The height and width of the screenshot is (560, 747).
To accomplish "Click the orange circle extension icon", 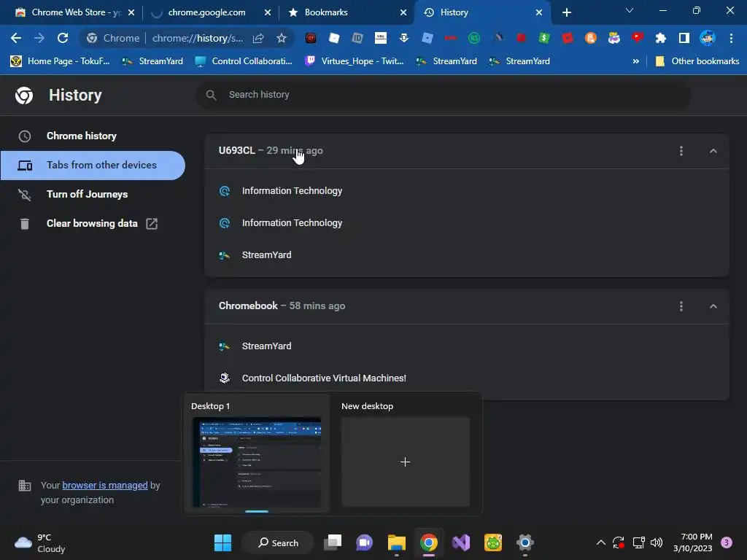I will point(591,38).
